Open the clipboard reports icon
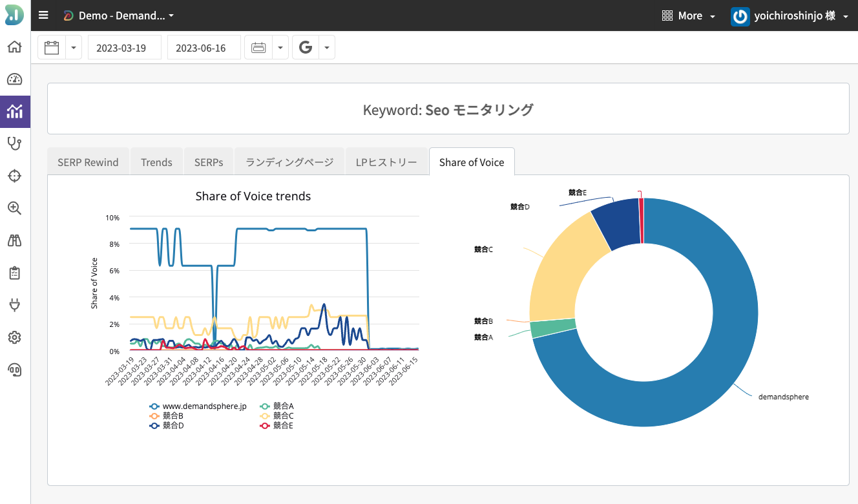The height and width of the screenshot is (504, 858). [x=14, y=273]
